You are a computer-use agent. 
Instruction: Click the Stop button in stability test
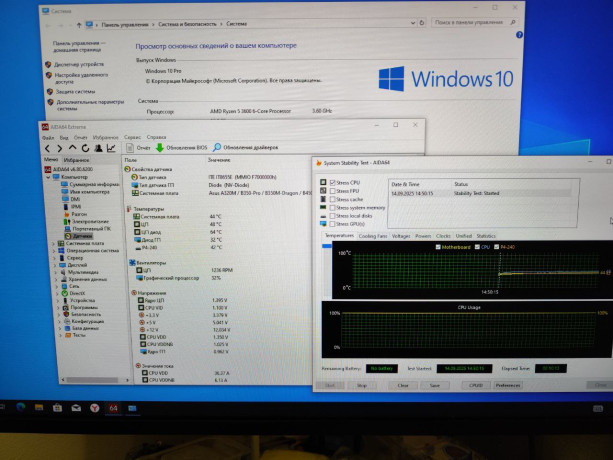[361, 384]
